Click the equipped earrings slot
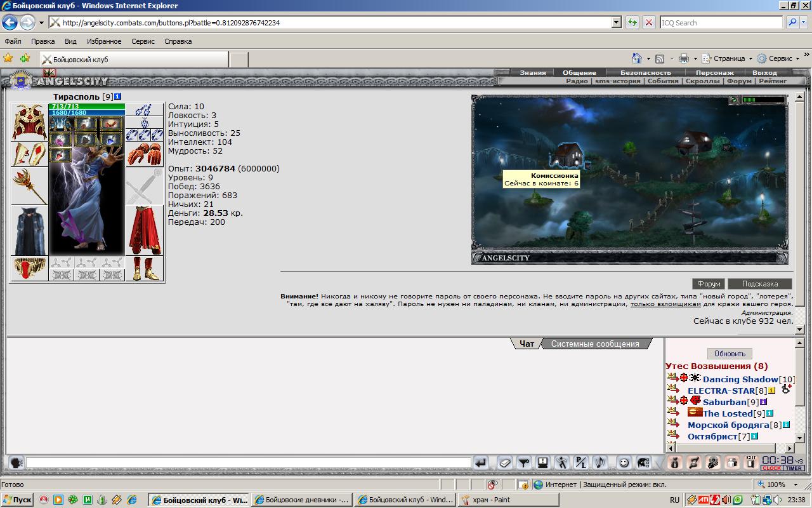 (145, 109)
